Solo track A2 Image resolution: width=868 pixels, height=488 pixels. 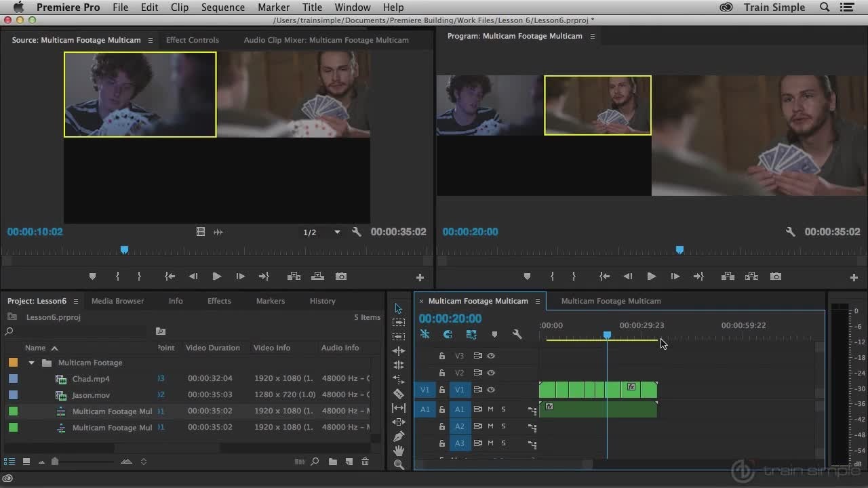tap(503, 426)
